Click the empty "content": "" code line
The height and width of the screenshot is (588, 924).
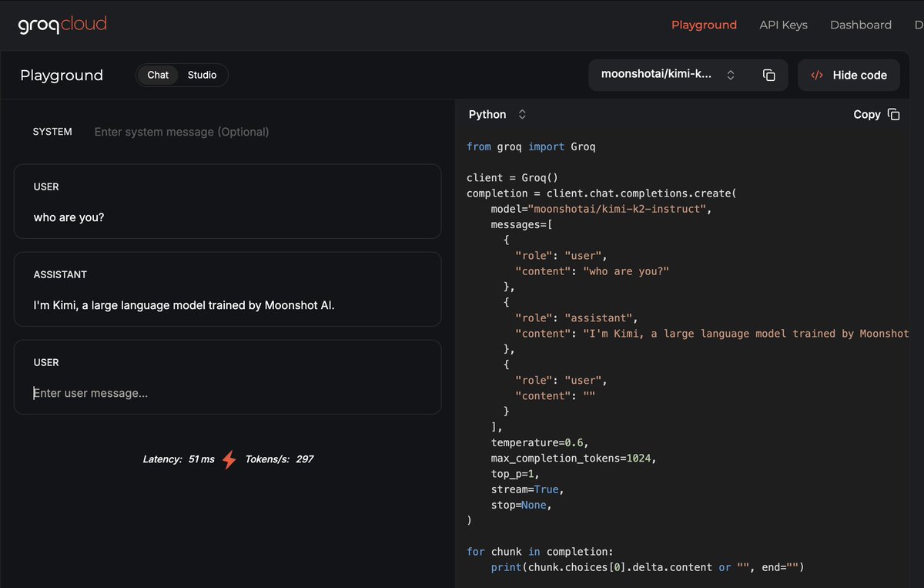coord(555,395)
